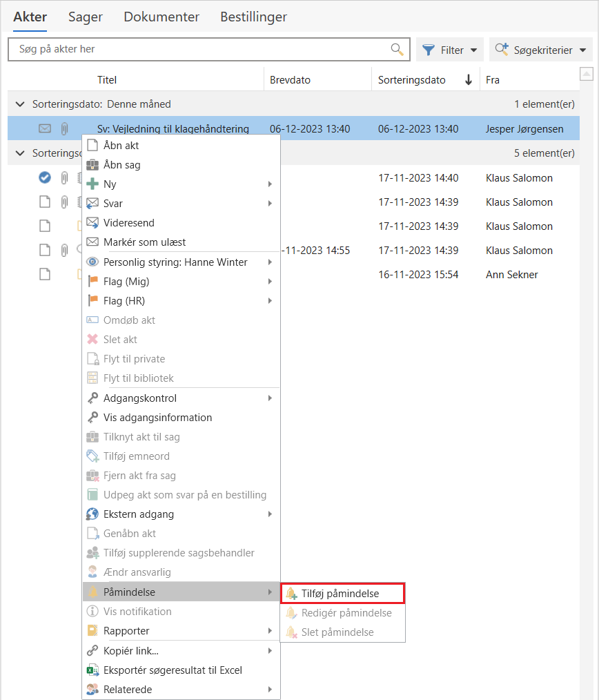The height and width of the screenshot is (700, 599).
Task: Click paperclip attachment icon on selected row
Action: tap(64, 128)
